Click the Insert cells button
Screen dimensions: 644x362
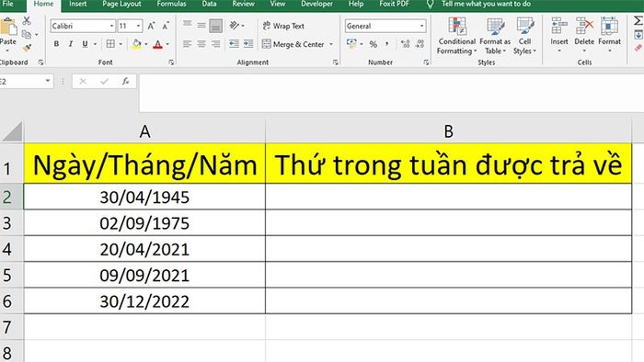(559, 35)
